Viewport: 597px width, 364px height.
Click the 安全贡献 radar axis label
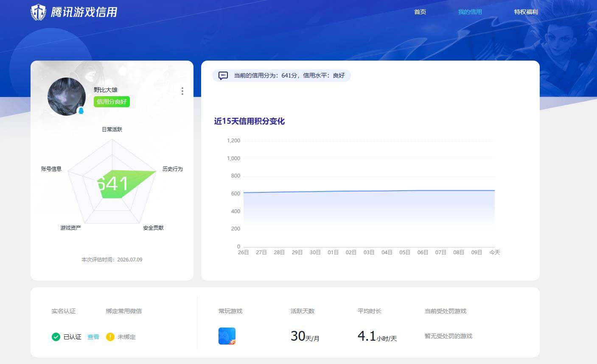(153, 228)
